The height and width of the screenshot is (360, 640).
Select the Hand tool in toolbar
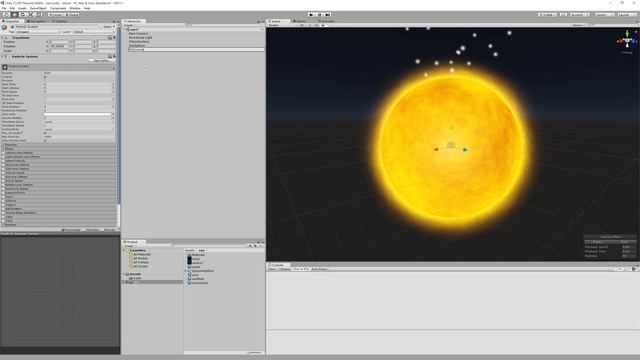[6, 15]
